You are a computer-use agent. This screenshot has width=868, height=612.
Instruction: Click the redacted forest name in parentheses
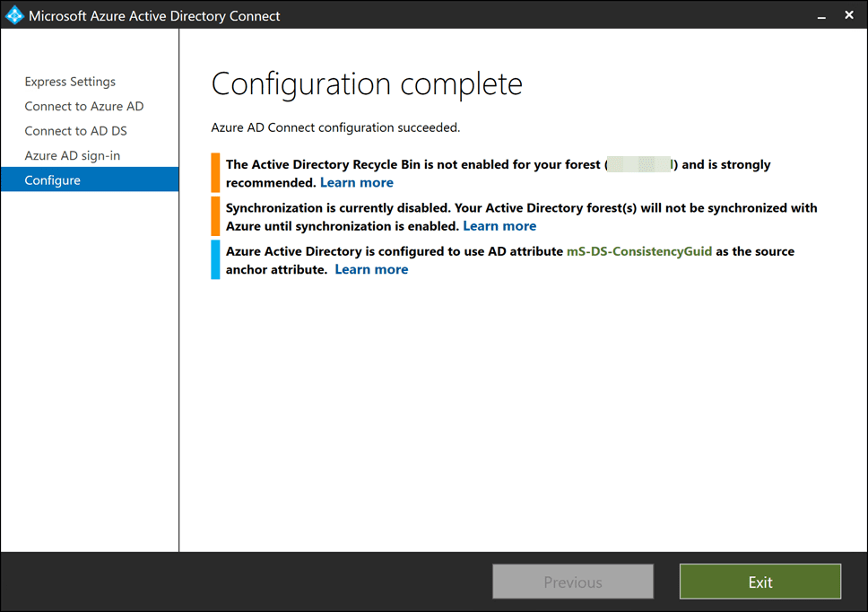click(640, 165)
